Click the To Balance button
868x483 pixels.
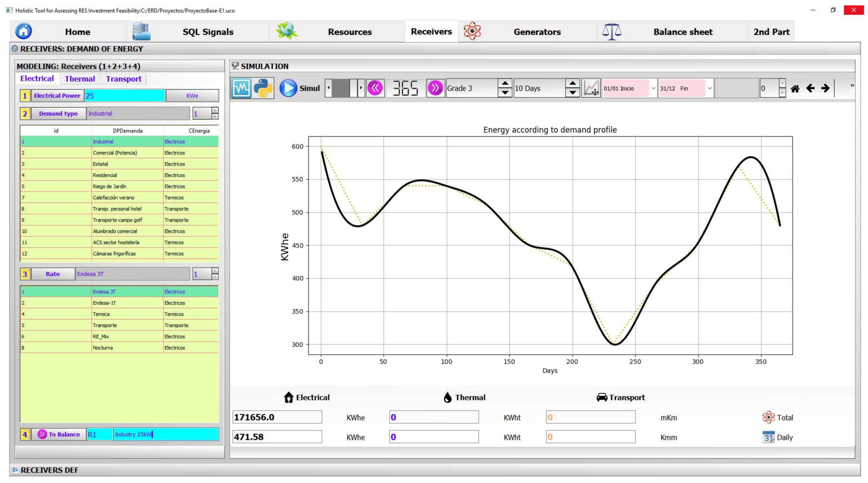[59, 434]
